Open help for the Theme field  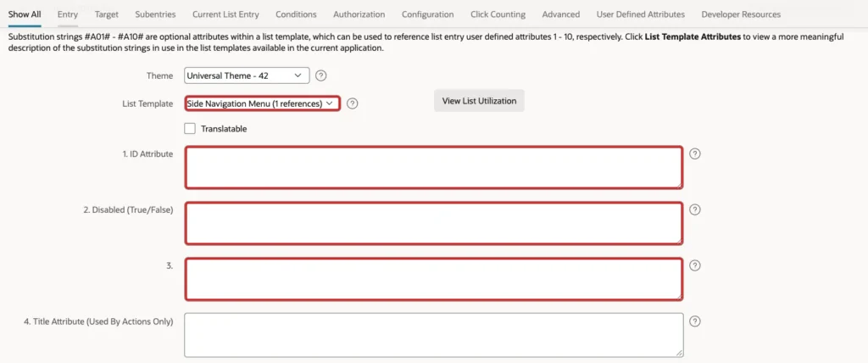320,75
